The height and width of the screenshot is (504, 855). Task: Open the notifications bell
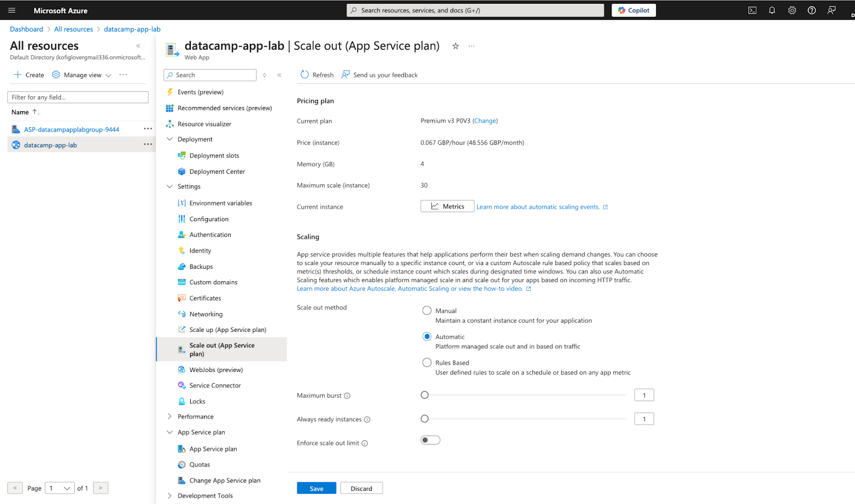click(x=772, y=10)
